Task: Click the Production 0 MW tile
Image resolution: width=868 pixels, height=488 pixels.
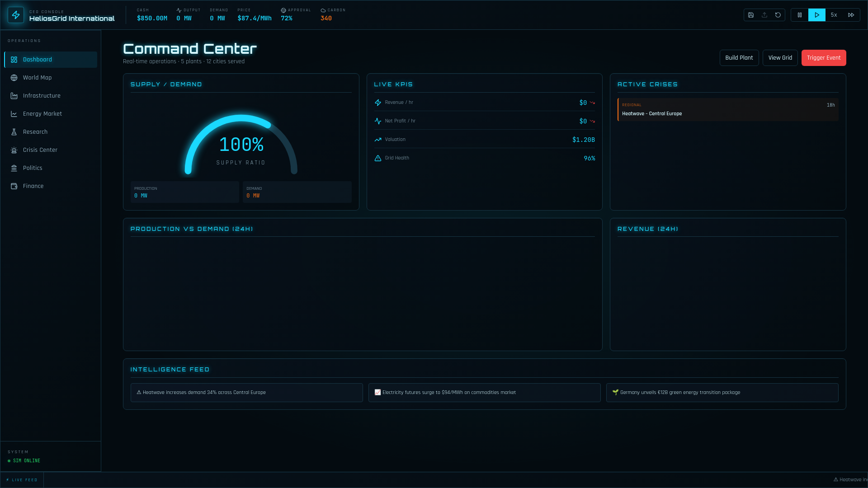Action: (185, 192)
